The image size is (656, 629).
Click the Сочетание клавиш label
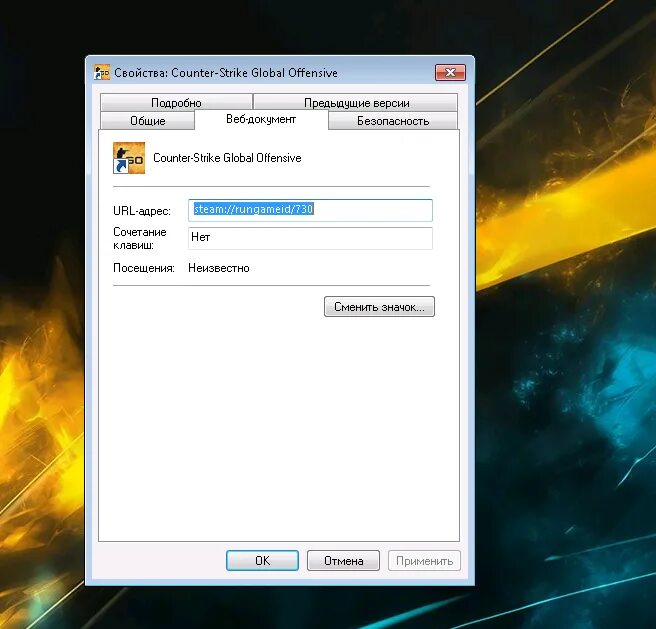(140, 238)
